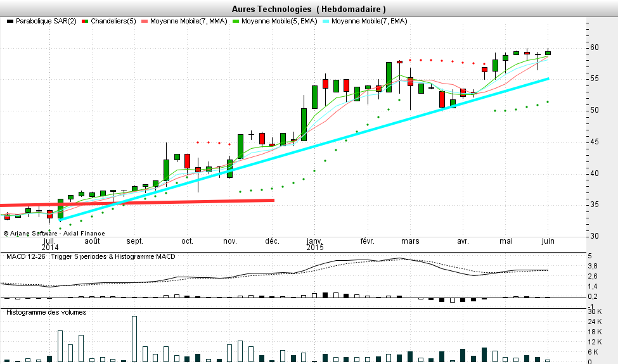Image resolution: width=618 pixels, height=364 pixels.
Task: Click the 0,2 MACD scale value
Action: (593, 297)
